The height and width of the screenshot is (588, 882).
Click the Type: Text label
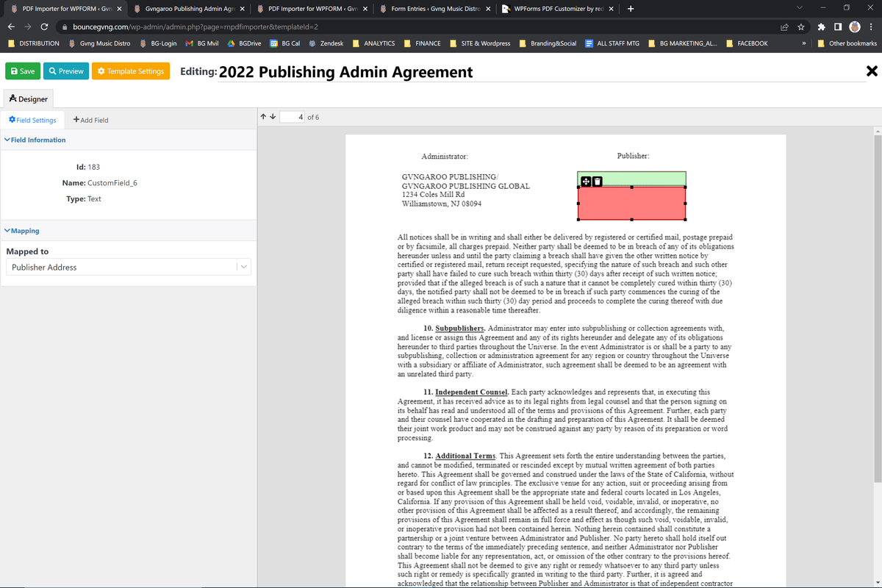[x=84, y=199]
